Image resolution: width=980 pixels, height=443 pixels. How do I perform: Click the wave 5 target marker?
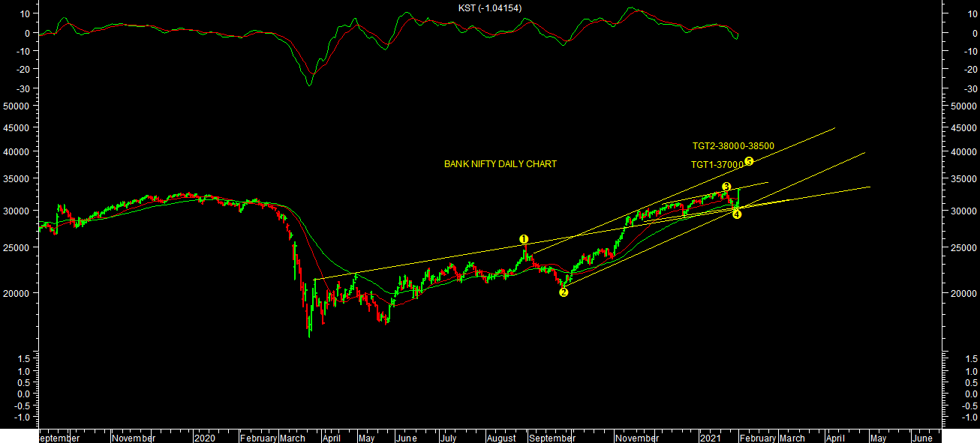coord(749,161)
